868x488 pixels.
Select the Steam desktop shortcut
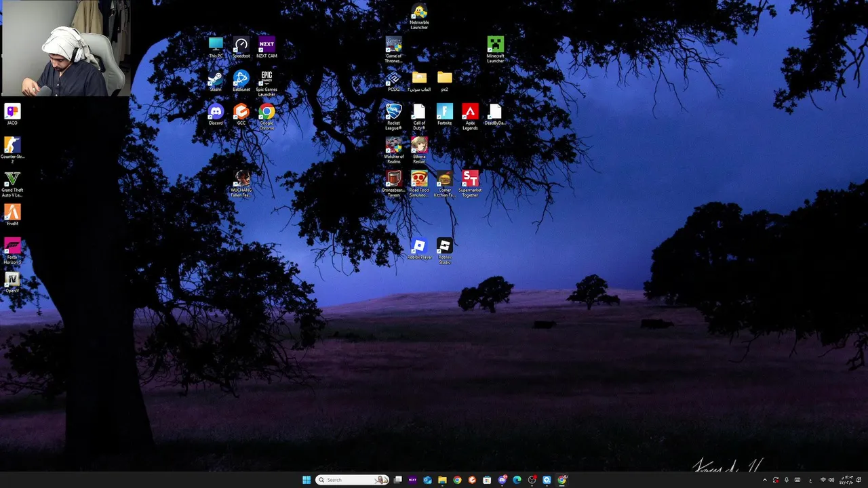[216, 81]
